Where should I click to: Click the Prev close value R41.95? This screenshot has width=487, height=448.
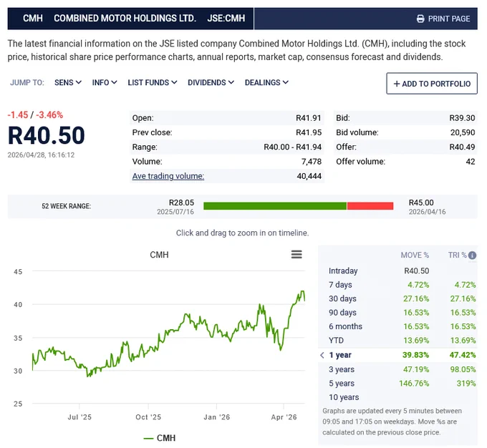pos(309,132)
